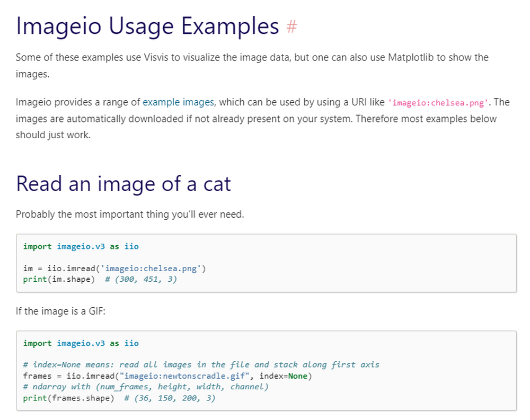Click the 'Read an image of a cat' heading
This screenshot has height=420, width=530.
pos(123,184)
